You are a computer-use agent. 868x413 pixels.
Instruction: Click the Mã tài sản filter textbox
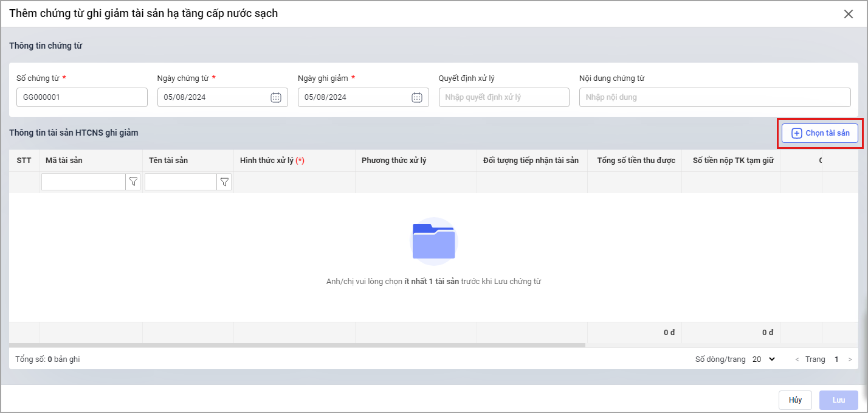coord(83,182)
